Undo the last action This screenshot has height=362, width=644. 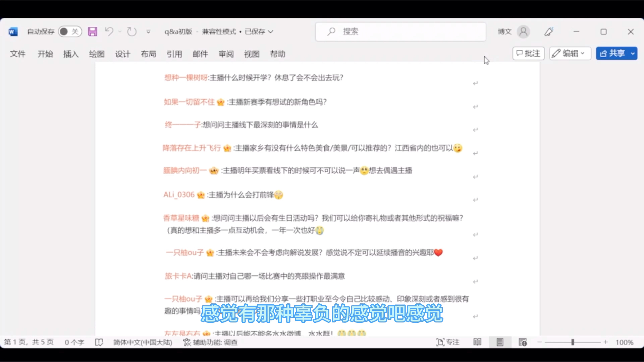click(x=109, y=32)
